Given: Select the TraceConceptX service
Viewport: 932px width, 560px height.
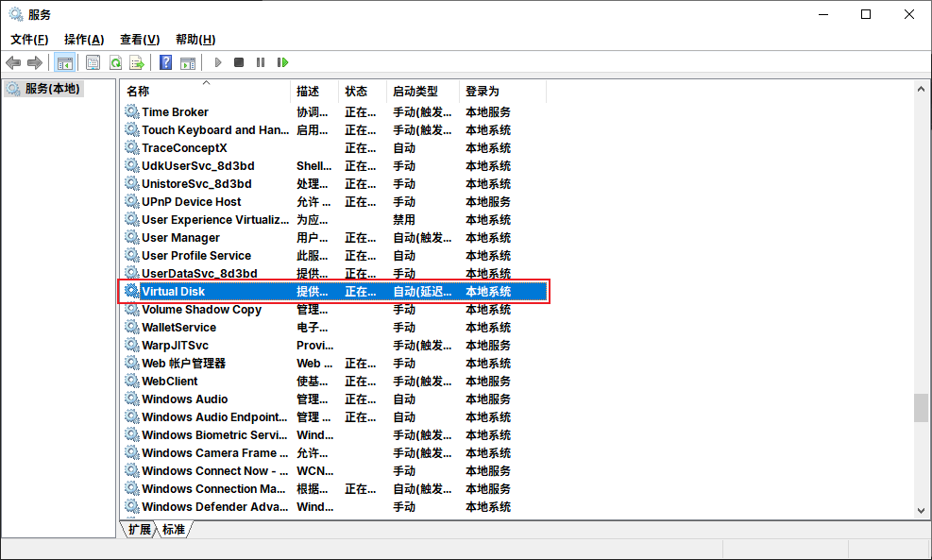Looking at the screenshot, I should [x=334, y=148].
